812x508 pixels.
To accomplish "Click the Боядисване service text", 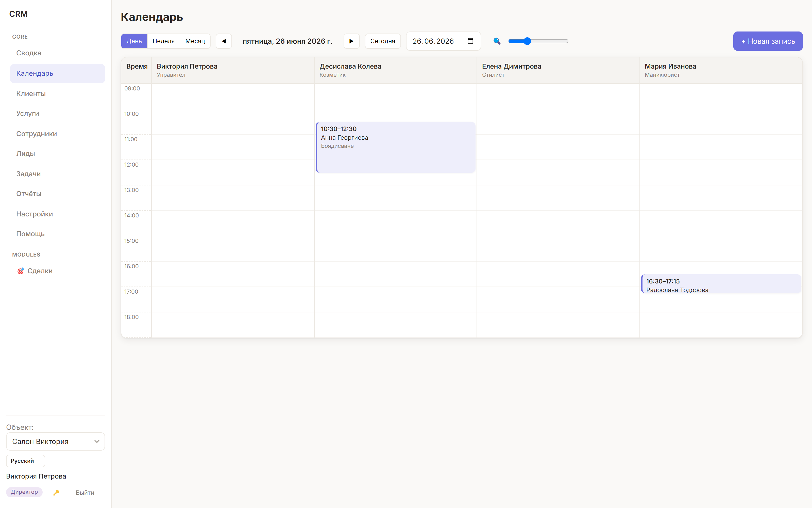I will (337, 146).
